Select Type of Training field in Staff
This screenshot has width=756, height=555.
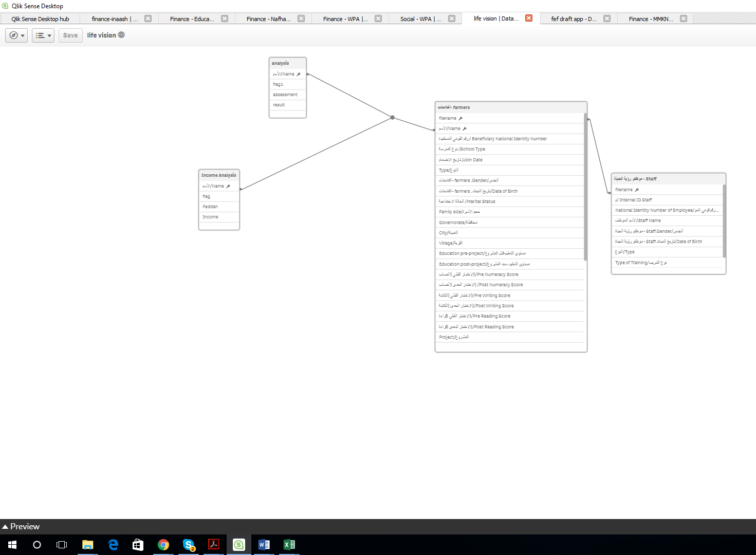668,263
